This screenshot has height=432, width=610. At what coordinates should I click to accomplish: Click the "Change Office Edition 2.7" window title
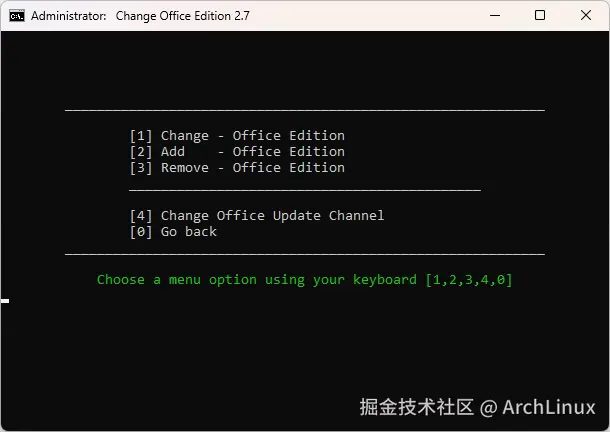[x=185, y=16]
